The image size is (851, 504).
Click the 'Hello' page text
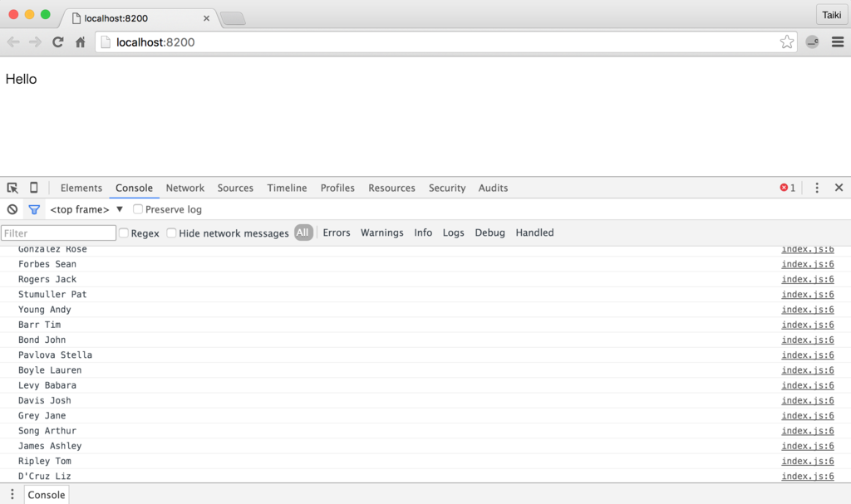click(x=21, y=79)
